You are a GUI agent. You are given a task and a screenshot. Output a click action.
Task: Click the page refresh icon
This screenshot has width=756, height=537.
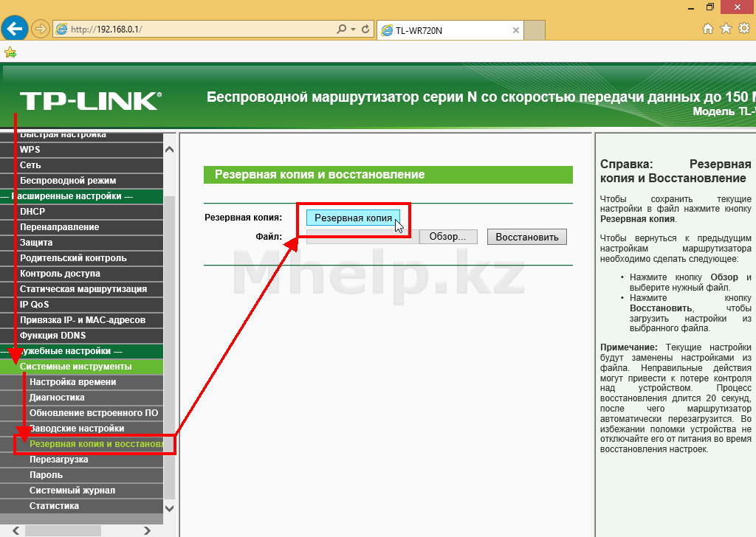(x=365, y=30)
